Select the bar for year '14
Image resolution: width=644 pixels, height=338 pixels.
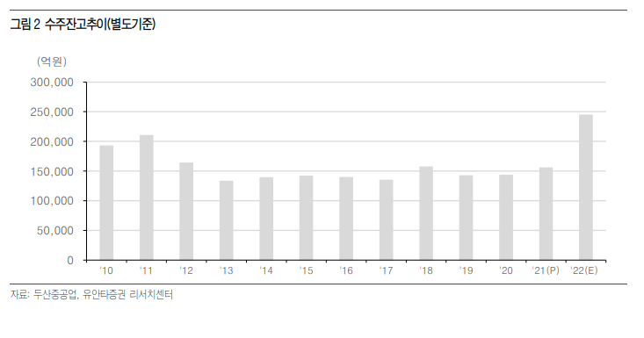(x=266, y=219)
